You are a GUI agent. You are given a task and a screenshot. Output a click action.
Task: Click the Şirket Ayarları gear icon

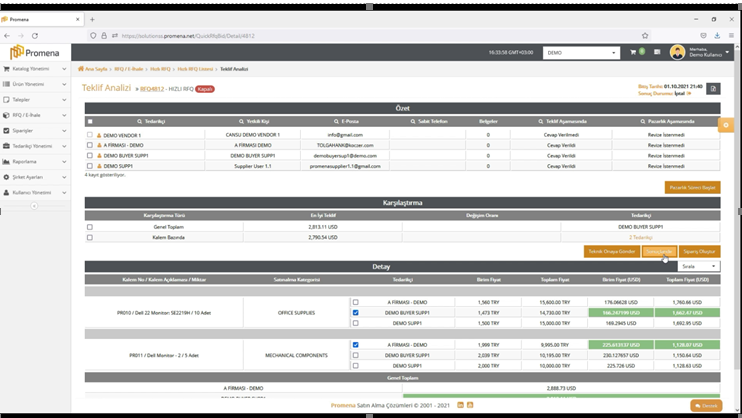point(6,177)
